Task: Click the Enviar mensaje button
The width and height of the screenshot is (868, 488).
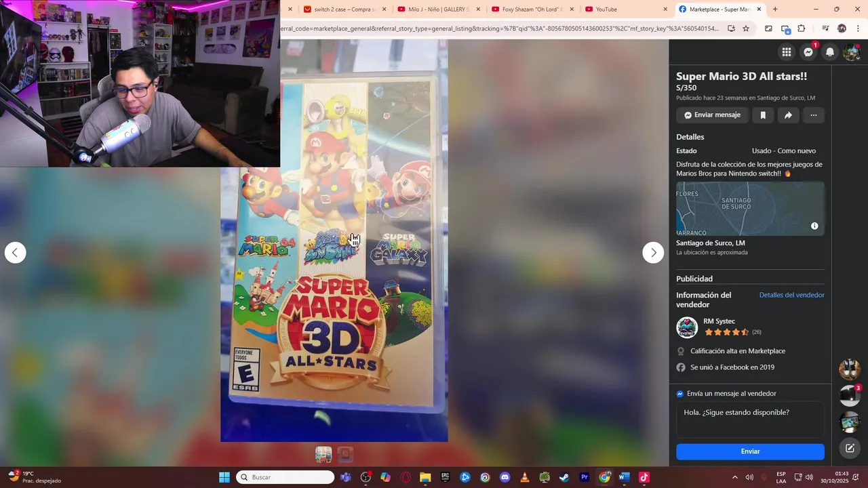Action: pos(712,115)
